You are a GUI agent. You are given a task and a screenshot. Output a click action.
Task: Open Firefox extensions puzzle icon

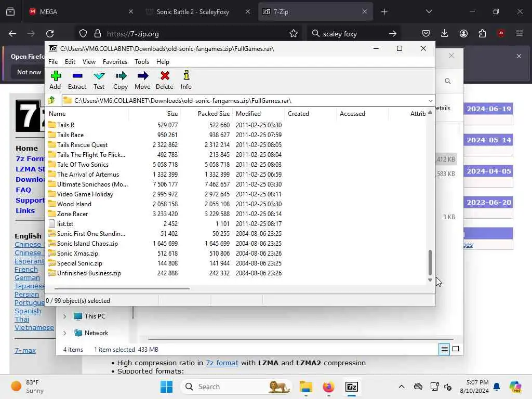pyautogui.click(x=482, y=33)
